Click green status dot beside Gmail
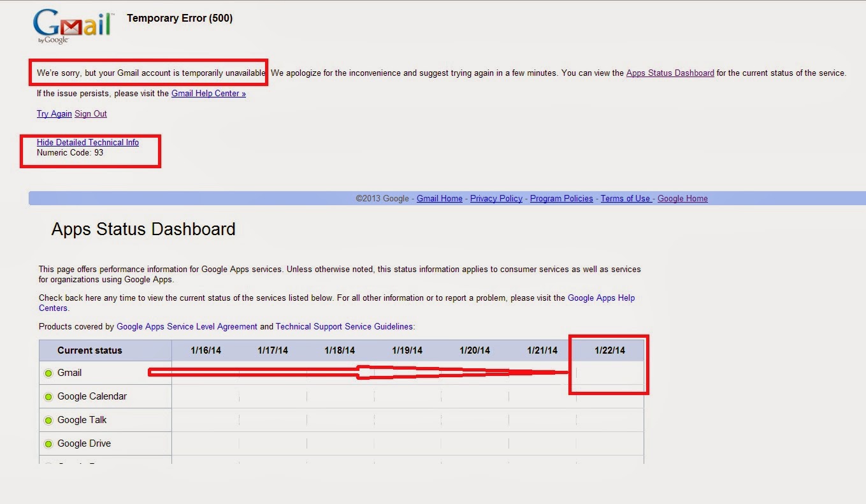The image size is (866, 504). tap(48, 373)
